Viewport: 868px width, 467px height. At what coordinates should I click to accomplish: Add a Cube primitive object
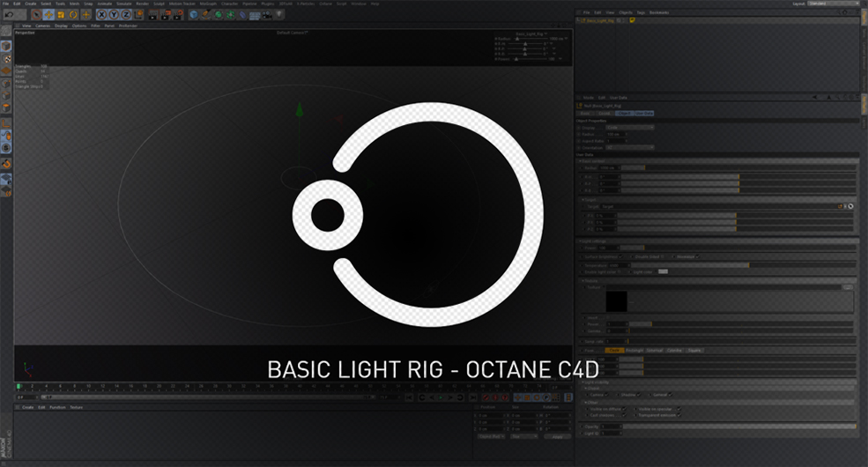click(194, 15)
